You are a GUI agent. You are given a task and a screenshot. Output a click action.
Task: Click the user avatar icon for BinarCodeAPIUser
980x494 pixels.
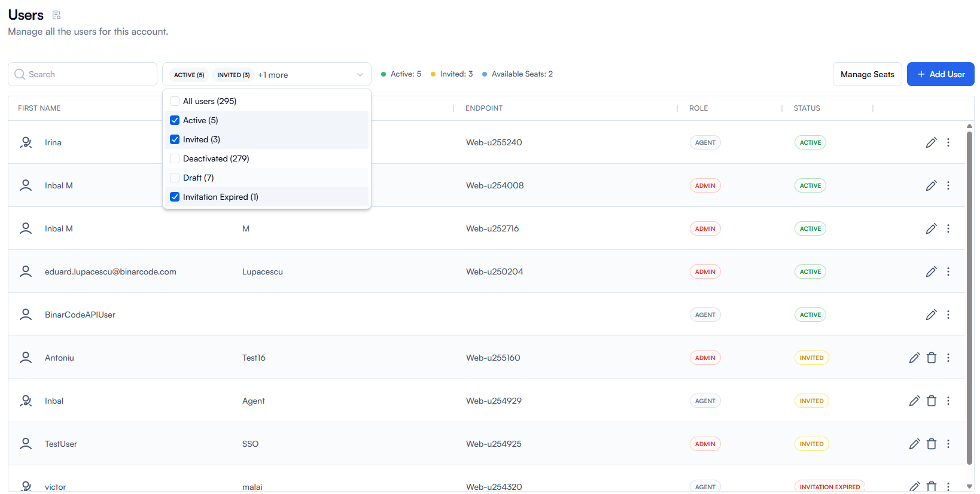pos(26,315)
